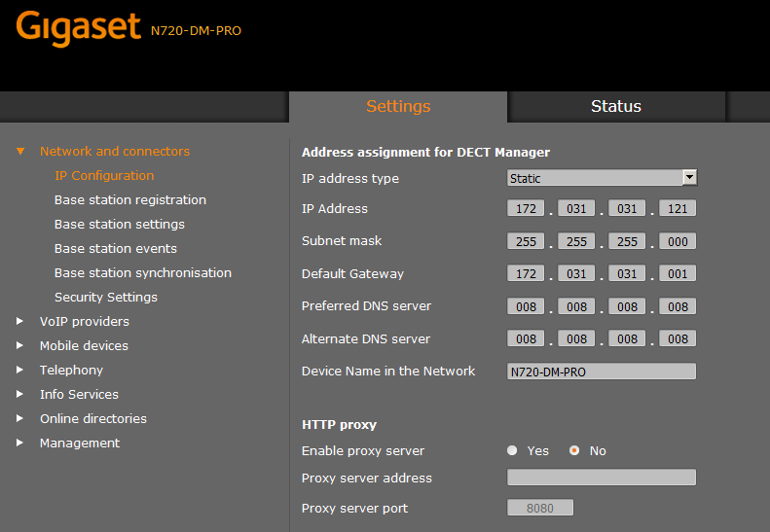Screen dimensions: 770x532
Task: Expand Mobile devices arrow
Action: point(19,345)
